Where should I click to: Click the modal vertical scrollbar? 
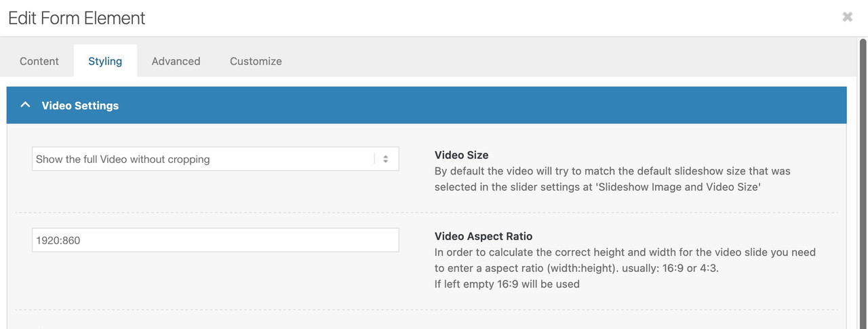863,183
